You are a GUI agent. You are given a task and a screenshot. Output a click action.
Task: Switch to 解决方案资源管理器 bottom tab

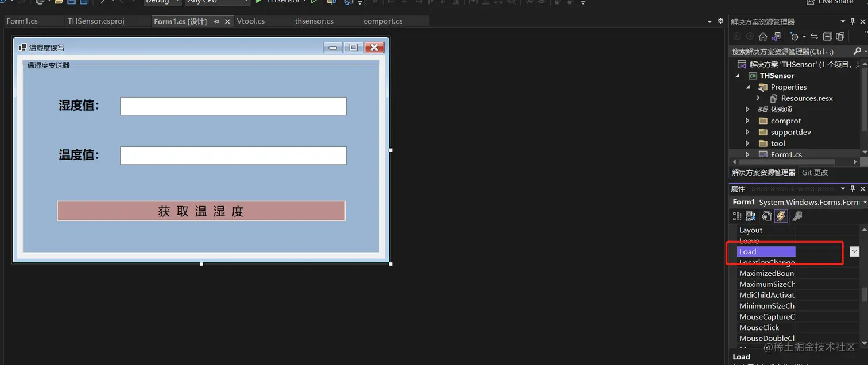click(763, 173)
